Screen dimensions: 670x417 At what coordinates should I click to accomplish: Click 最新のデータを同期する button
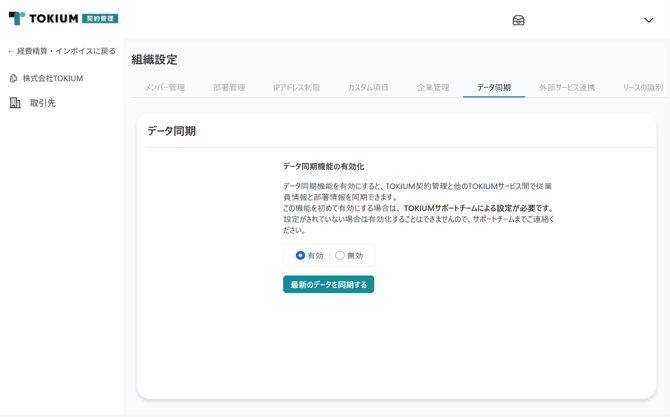tap(329, 285)
